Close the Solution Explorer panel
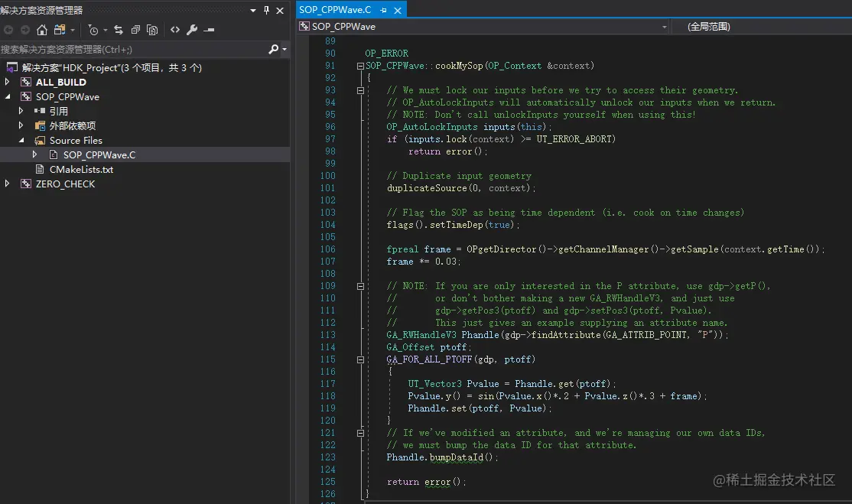The width and height of the screenshot is (852, 504). pos(280,10)
